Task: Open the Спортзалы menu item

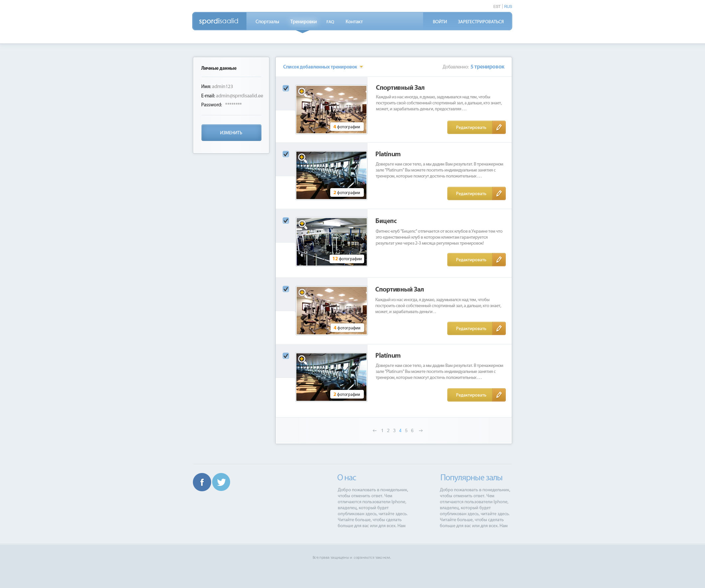Action: [267, 22]
